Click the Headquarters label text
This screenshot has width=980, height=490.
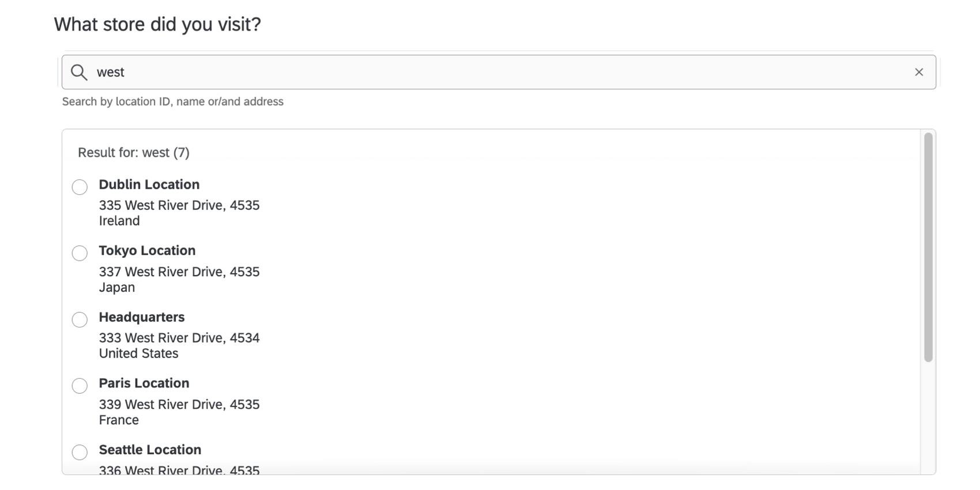pyautogui.click(x=141, y=317)
